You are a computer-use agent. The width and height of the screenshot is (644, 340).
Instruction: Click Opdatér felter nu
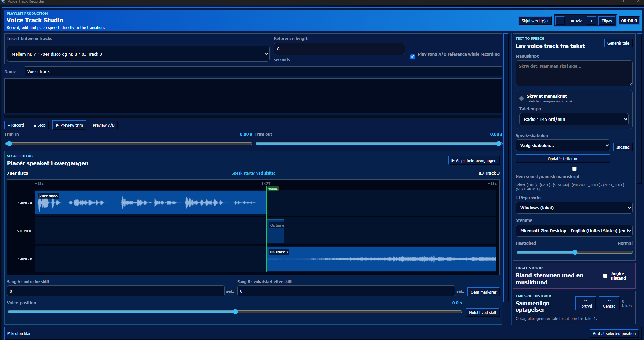pyautogui.click(x=563, y=159)
